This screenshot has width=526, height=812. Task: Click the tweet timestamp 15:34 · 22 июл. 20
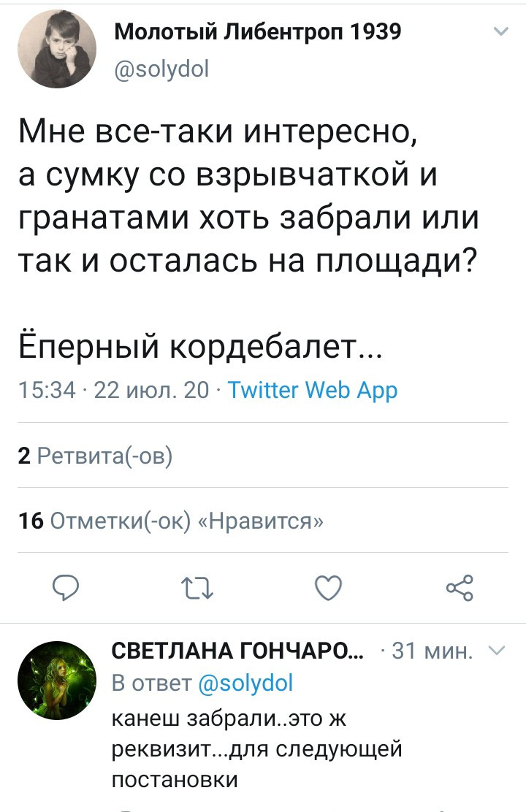click(x=113, y=390)
